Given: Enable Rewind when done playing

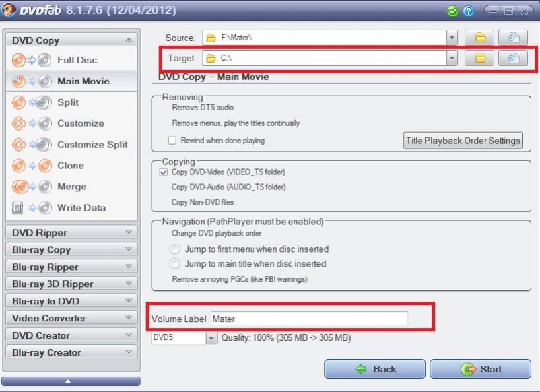Looking at the screenshot, I should click(172, 141).
